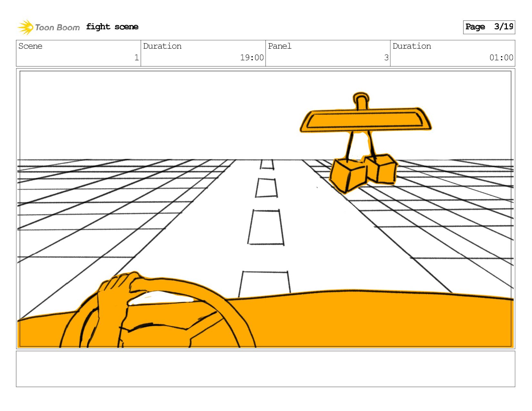This screenshot has height=411, width=532.
Task: Click the scene duration value '19:00'
Action: pyautogui.click(x=252, y=58)
